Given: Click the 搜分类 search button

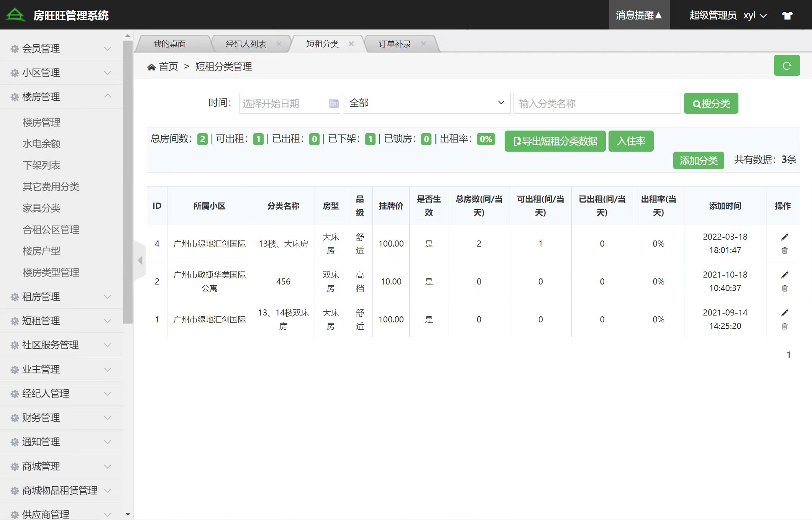Looking at the screenshot, I should tap(711, 103).
